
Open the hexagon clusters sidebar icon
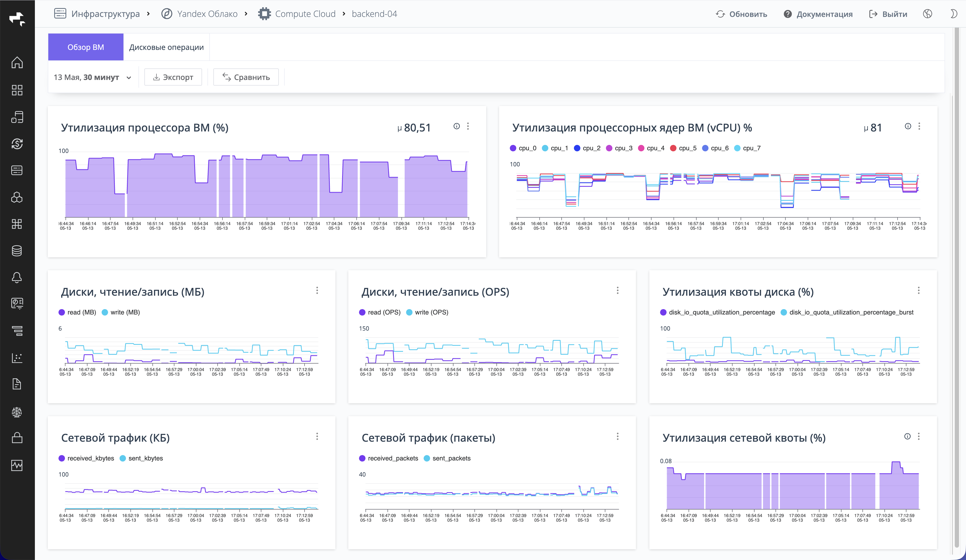(17, 197)
